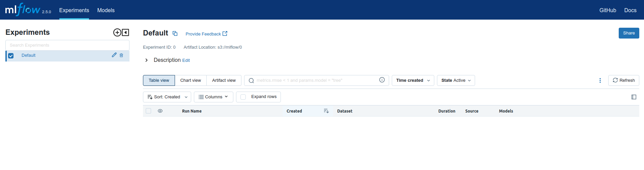Open the Docs link
The width and height of the screenshot is (644, 170).
(x=630, y=10)
